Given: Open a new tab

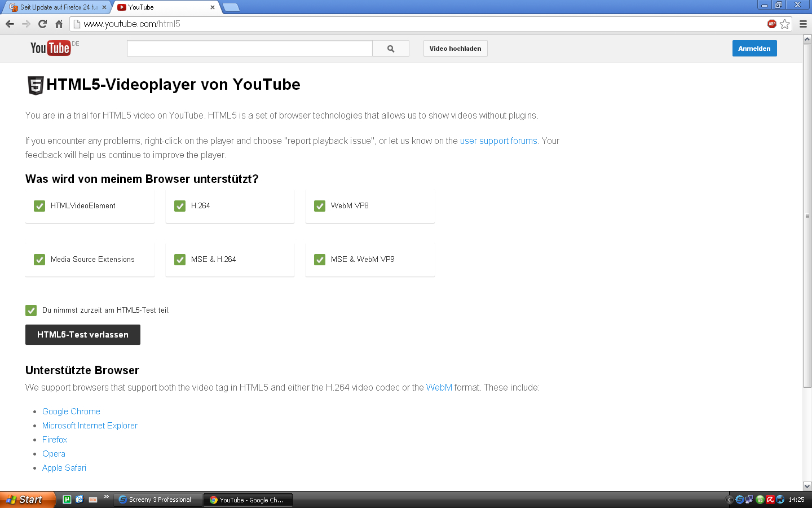Looking at the screenshot, I should (231, 7).
